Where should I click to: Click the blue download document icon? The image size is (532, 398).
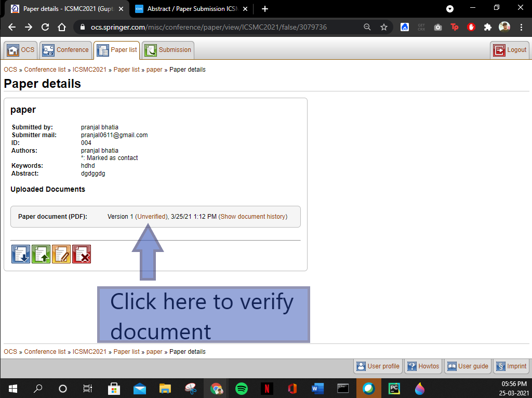pos(21,254)
